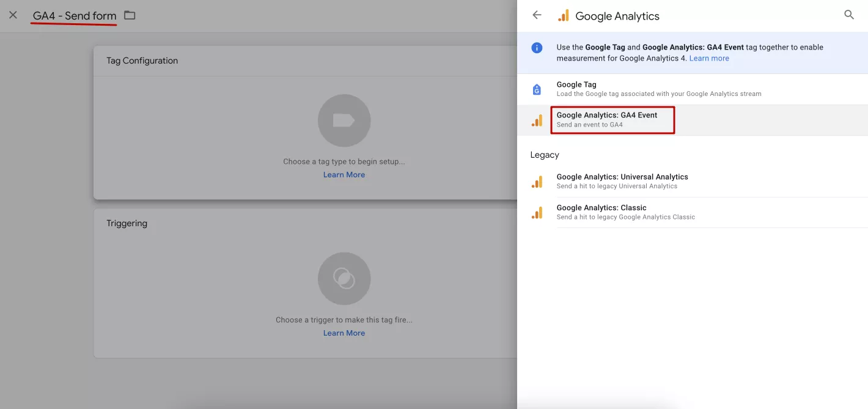Select Google Analytics: Universal Analytics
Screen dimensions: 868x409
coord(693,182)
